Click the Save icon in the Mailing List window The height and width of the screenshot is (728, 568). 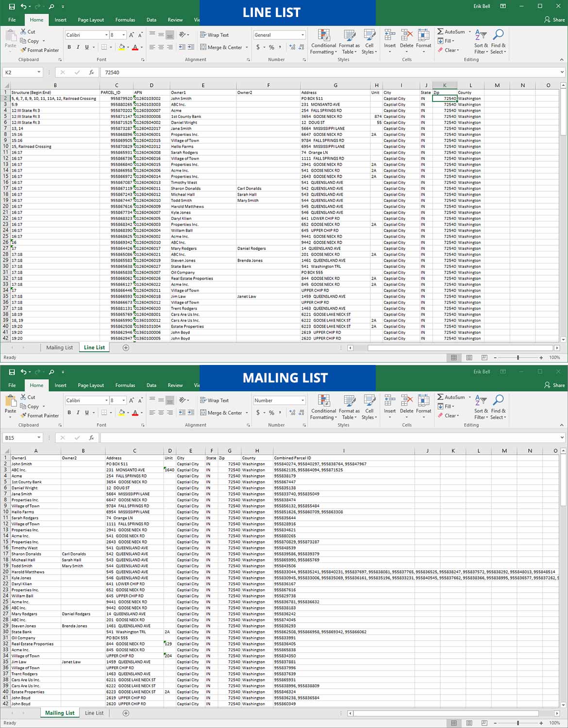(x=12, y=372)
